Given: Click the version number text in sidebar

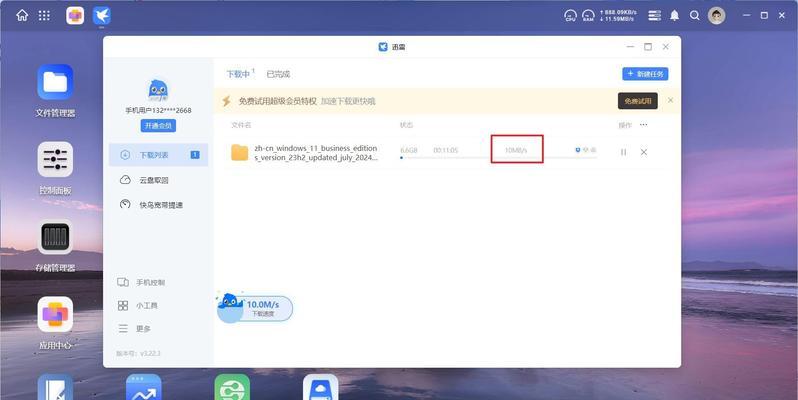Looking at the screenshot, I should 138,353.
